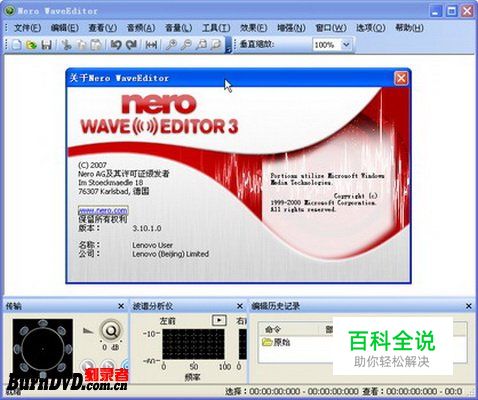This screenshot has width=478, height=400.
Task: Click the Open file folder icon
Action: click(31, 45)
